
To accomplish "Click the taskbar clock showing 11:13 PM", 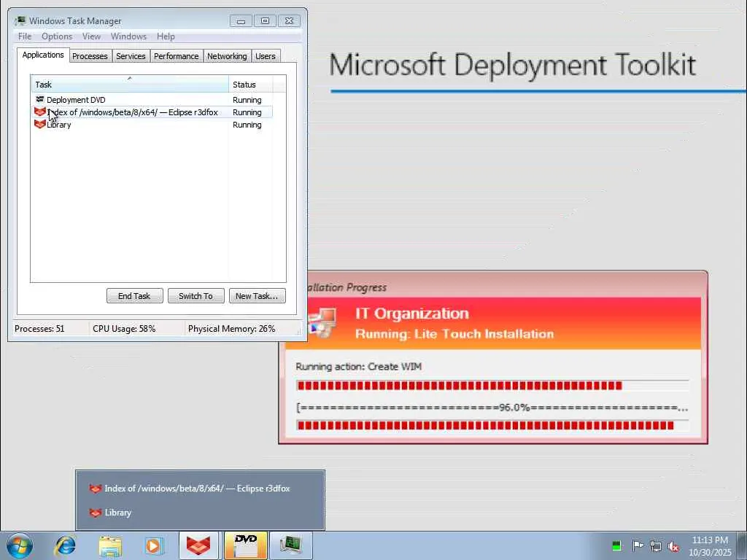I will pos(710,545).
